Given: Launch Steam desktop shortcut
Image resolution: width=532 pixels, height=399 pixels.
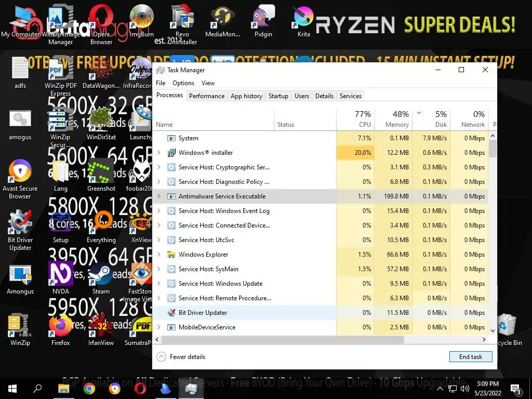Looking at the screenshot, I should point(101,279).
